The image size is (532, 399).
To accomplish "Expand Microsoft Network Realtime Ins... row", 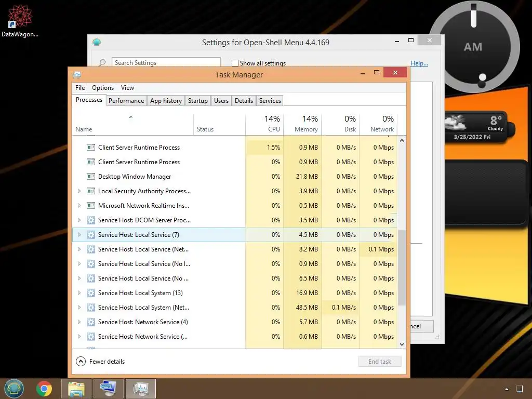I will click(x=79, y=206).
